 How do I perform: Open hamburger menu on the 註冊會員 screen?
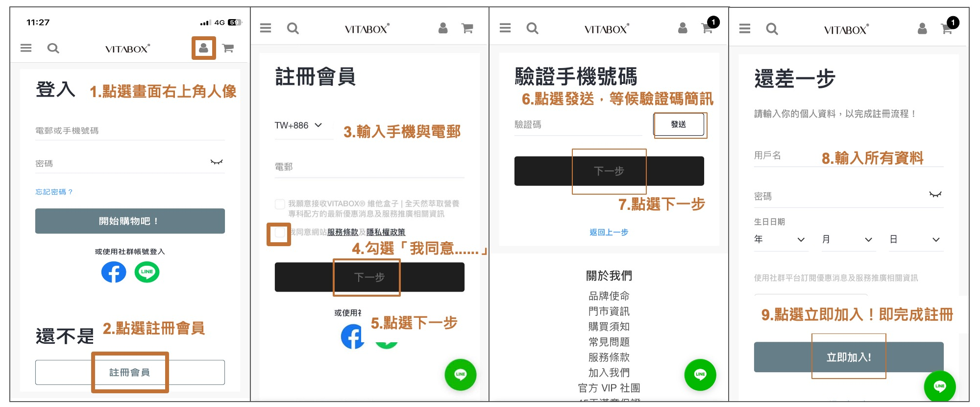266,28
